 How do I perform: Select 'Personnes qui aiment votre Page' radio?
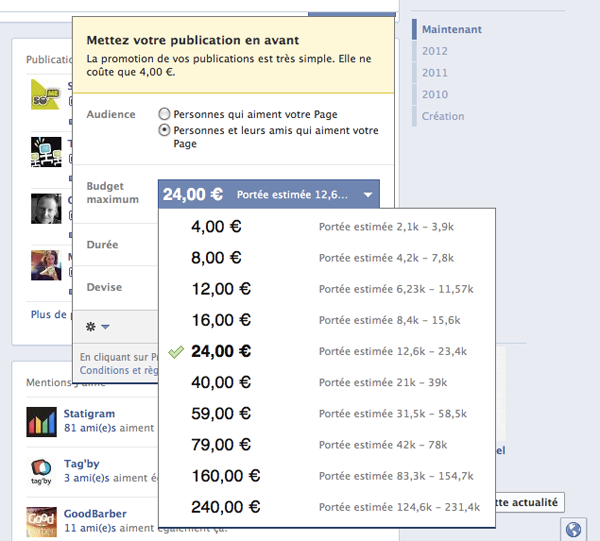164,114
